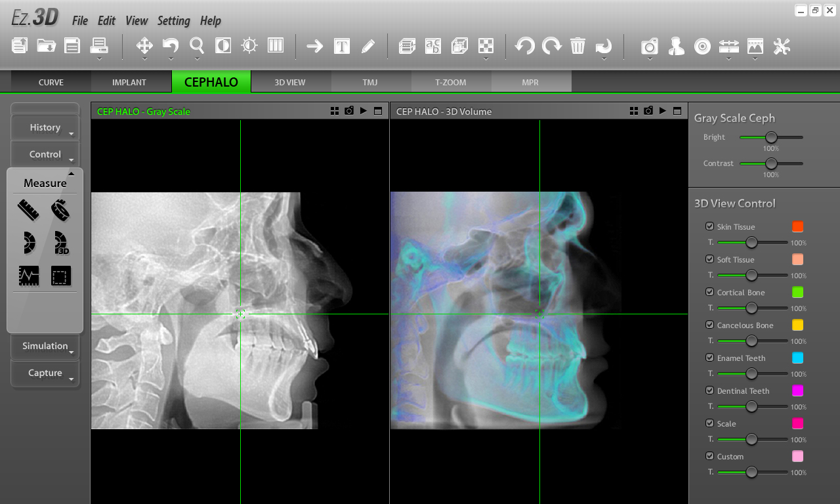Collapse the Measure panel arrow
This screenshot has width=840, height=504.
(x=72, y=174)
